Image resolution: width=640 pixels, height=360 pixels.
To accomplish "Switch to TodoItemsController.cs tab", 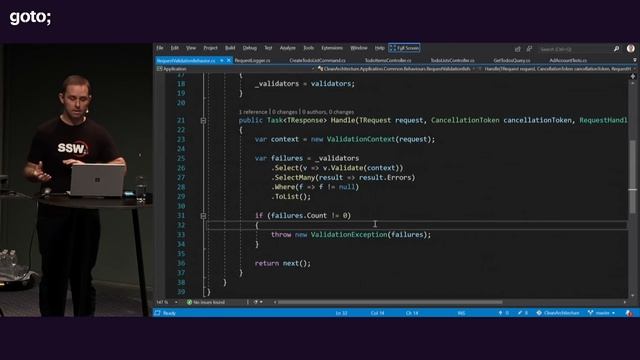I will [x=388, y=60].
